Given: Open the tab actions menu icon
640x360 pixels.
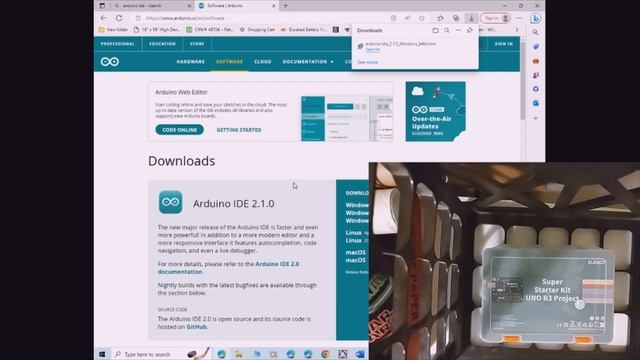Looking at the screenshot, I should [x=102, y=6].
